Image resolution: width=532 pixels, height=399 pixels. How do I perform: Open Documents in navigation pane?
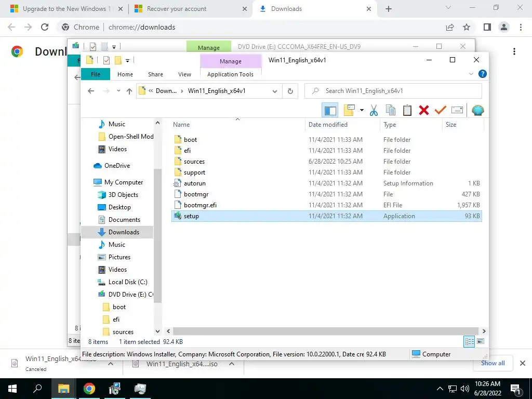coord(124,220)
